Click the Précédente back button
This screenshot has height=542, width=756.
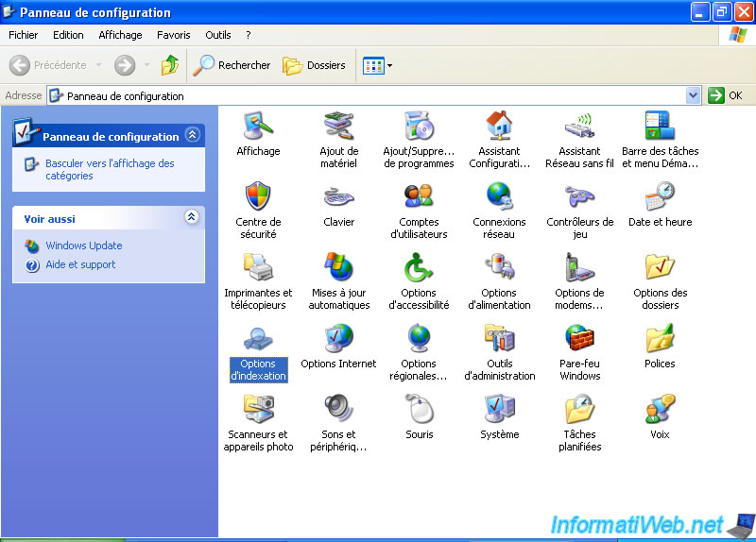pos(48,65)
